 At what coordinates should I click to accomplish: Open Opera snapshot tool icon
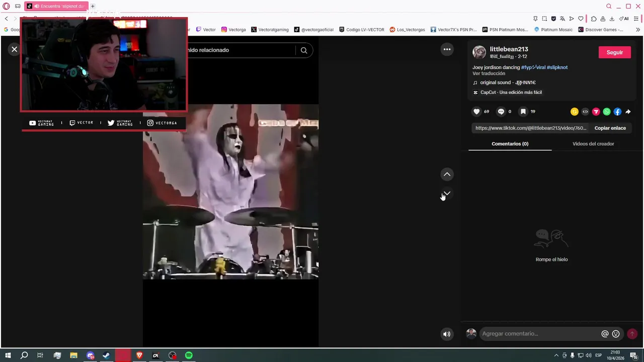[544, 19]
